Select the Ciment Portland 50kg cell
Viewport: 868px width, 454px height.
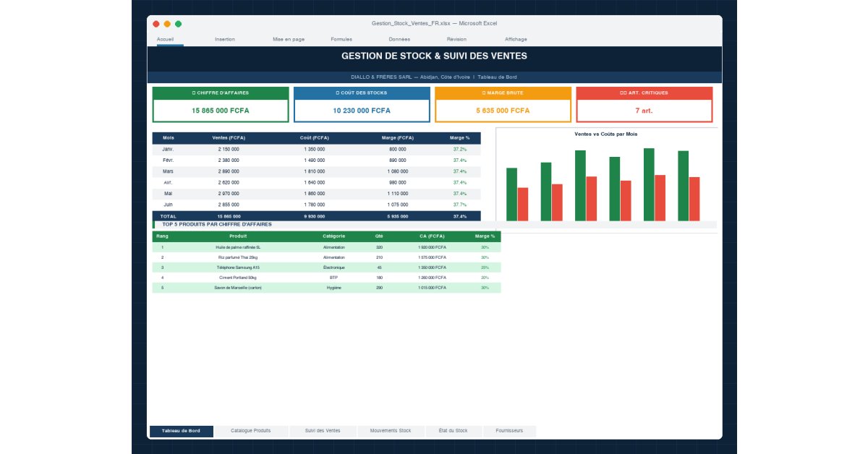click(x=238, y=278)
